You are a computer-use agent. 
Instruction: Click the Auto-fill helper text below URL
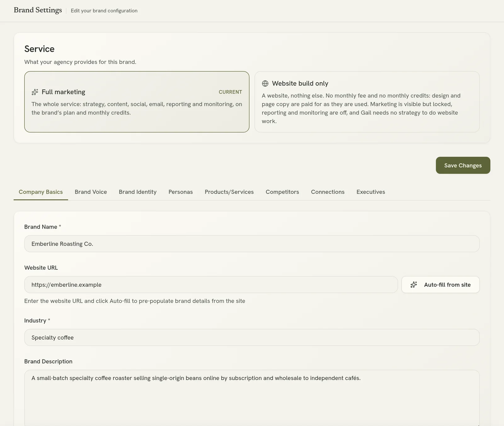pyautogui.click(x=135, y=301)
